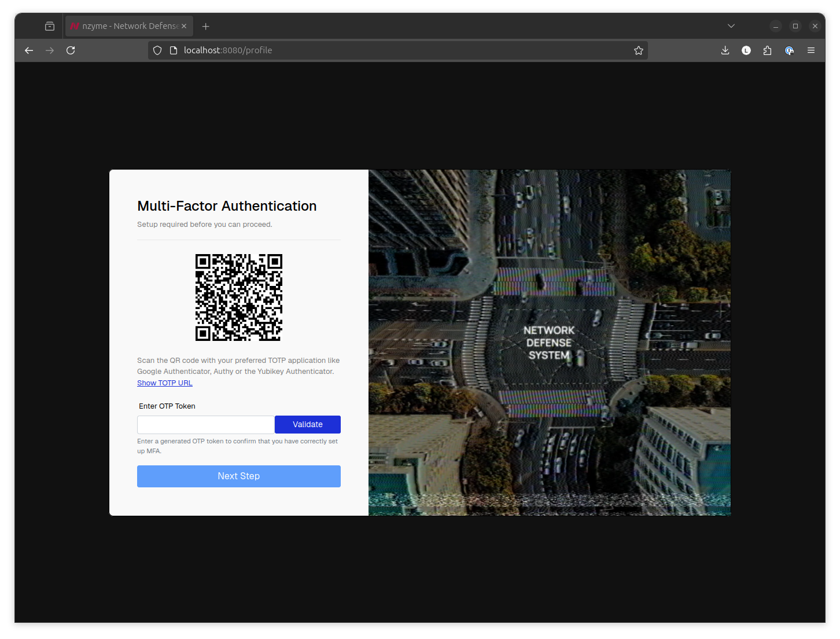Click the Network Defense System image
Viewport: 840px width, 639px height.
[x=550, y=343]
